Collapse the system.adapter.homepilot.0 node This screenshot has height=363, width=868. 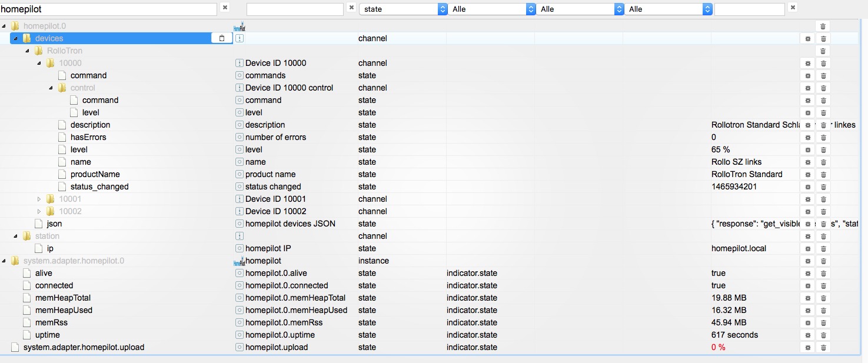point(4,261)
